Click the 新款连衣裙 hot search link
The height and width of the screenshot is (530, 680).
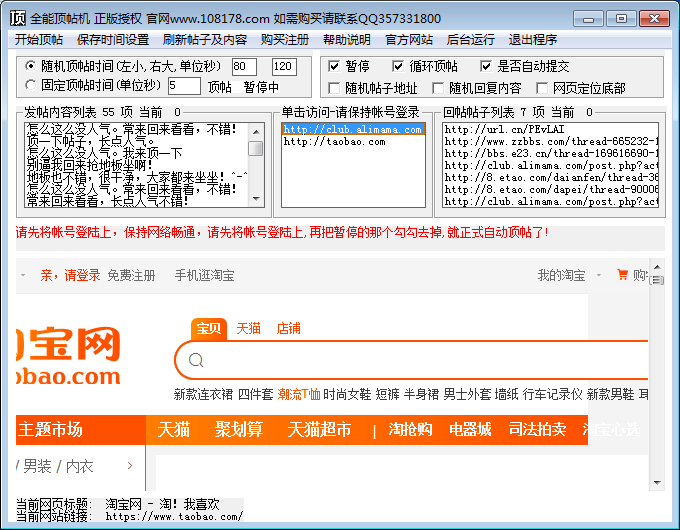(x=203, y=394)
